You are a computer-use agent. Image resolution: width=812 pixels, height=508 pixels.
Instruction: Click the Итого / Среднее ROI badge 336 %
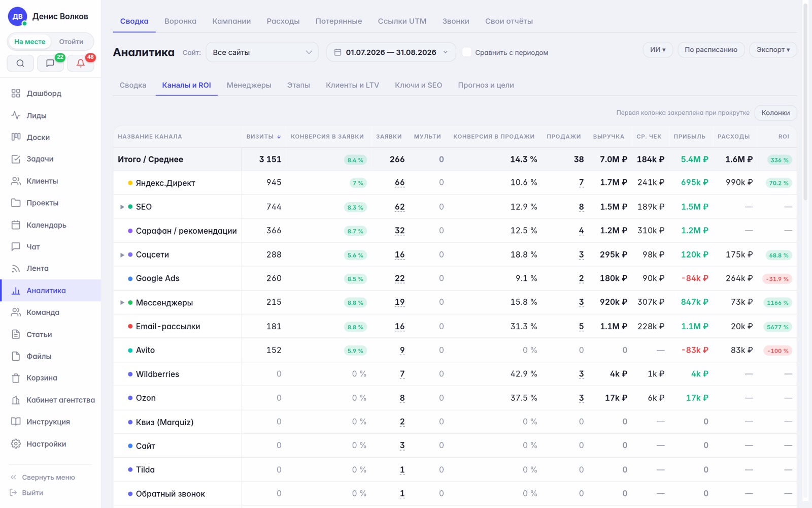point(780,160)
